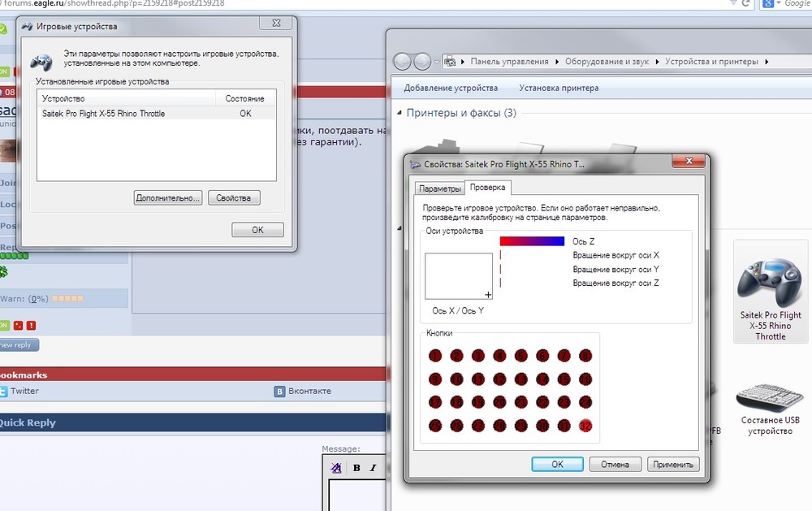Click the lit button indicator 32
The width and height of the screenshot is (812, 511).
pyautogui.click(x=585, y=426)
